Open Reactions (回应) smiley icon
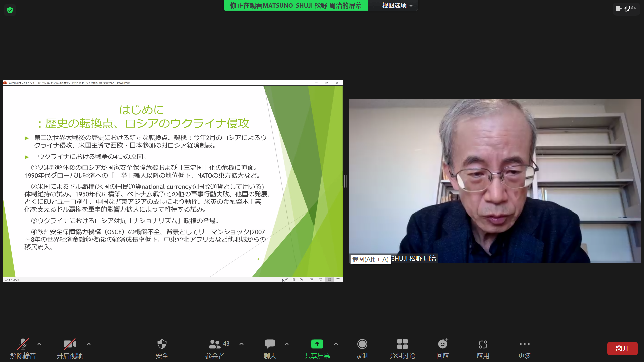This screenshot has height=362, width=644. [x=443, y=344]
